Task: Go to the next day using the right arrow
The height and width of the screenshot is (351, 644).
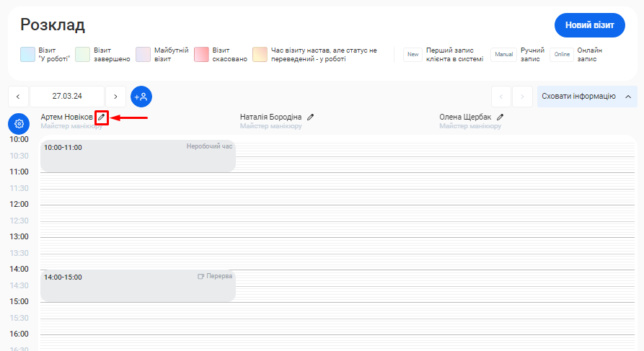Action: click(x=115, y=97)
